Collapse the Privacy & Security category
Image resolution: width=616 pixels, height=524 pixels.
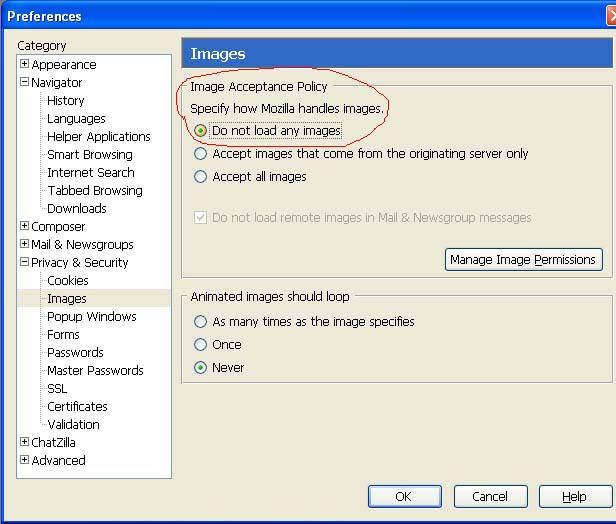pyautogui.click(x=24, y=263)
